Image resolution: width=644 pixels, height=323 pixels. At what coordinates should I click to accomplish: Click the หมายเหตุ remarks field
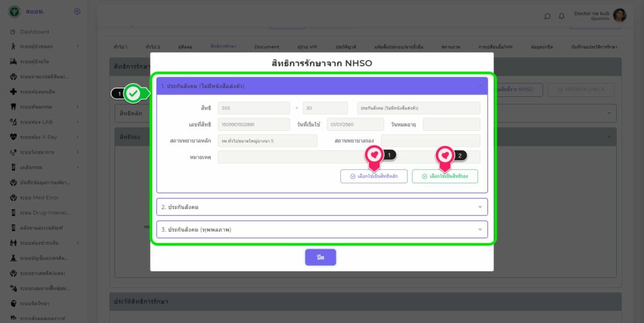click(x=348, y=157)
